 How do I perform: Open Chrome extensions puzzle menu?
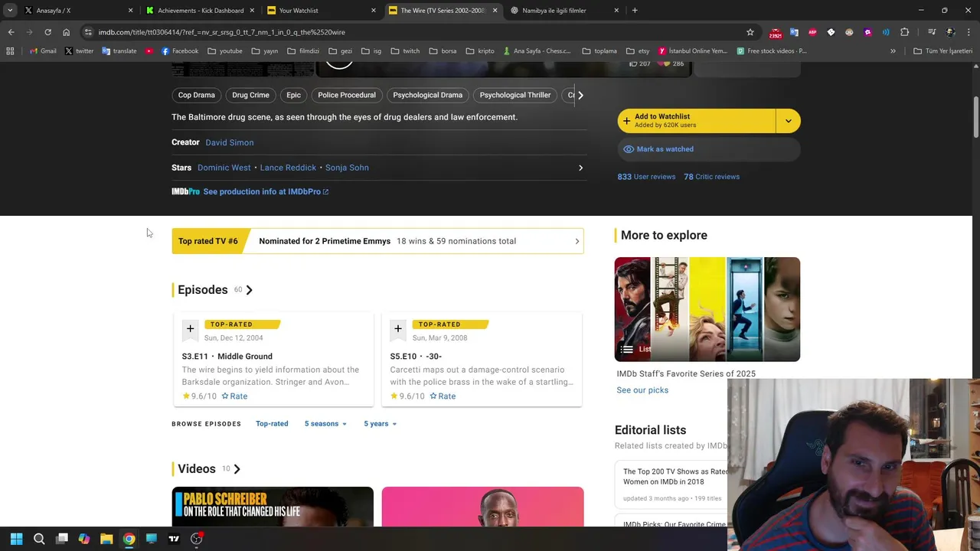[905, 32]
